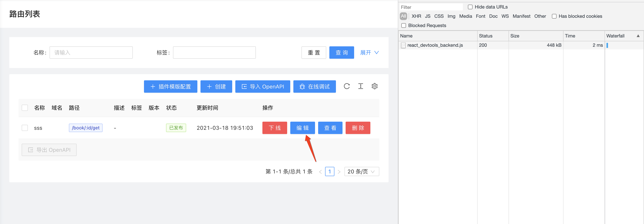Select the Other network filter
This screenshot has width=644, height=224.
[540, 16]
